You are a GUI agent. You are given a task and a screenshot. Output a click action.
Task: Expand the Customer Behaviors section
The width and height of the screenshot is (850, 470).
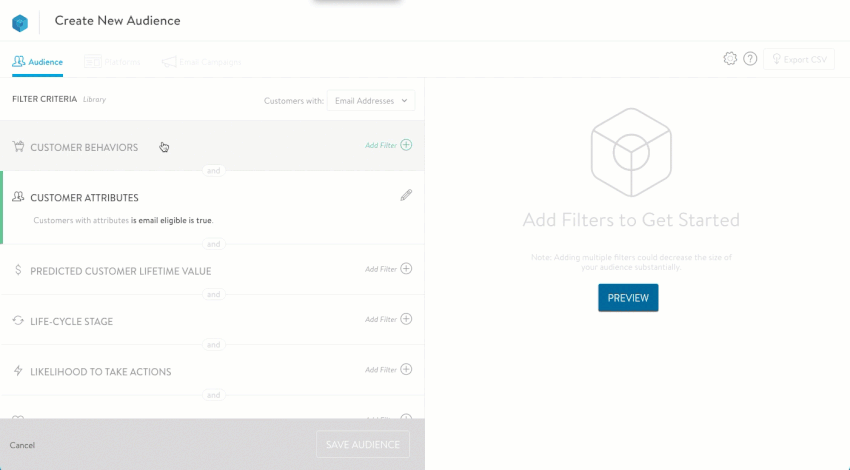click(x=84, y=147)
